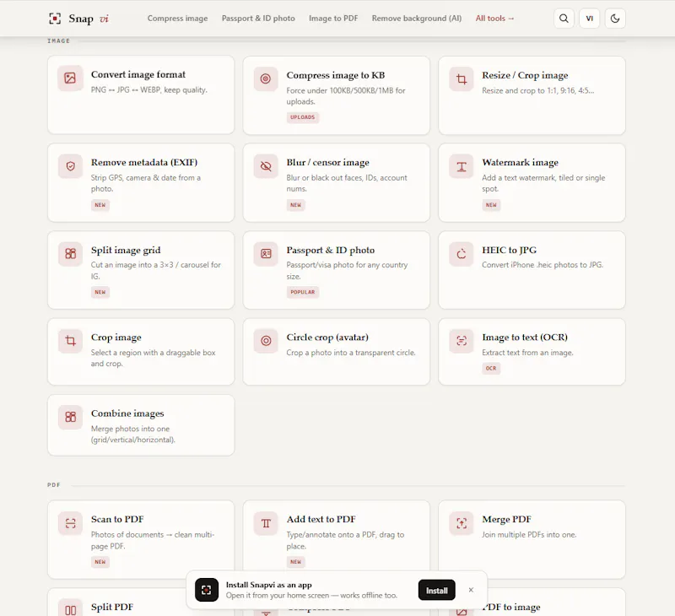
Task: Click Split image grid icon
Action: [70, 253]
